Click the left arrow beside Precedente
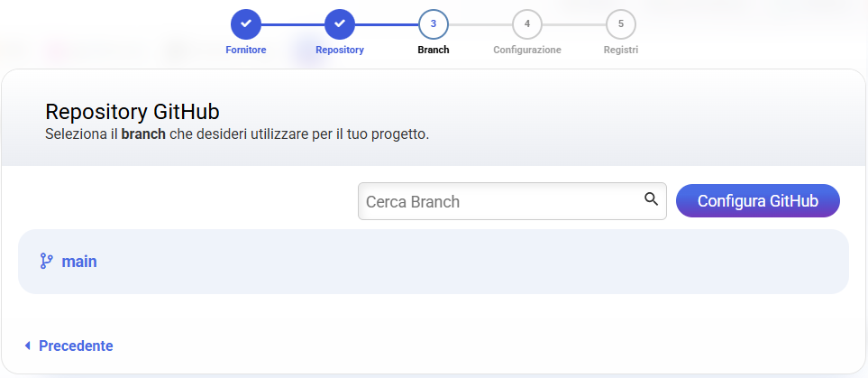Image resolution: width=868 pixels, height=378 pixels. click(28, 346)
